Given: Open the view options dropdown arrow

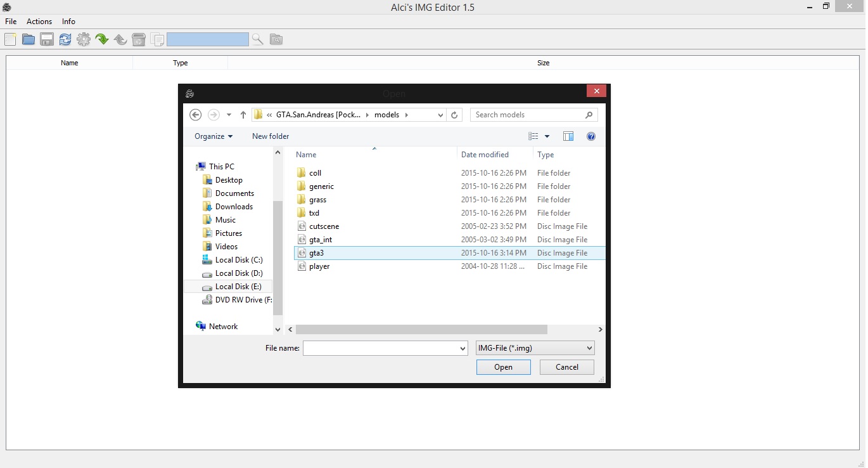Looking at the screenshot, I should click(547, 136).
